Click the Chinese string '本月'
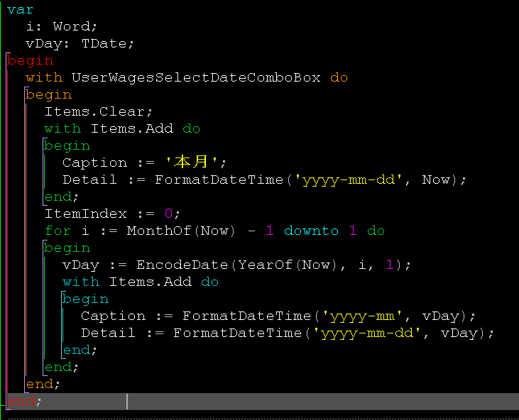 point(191,162)
